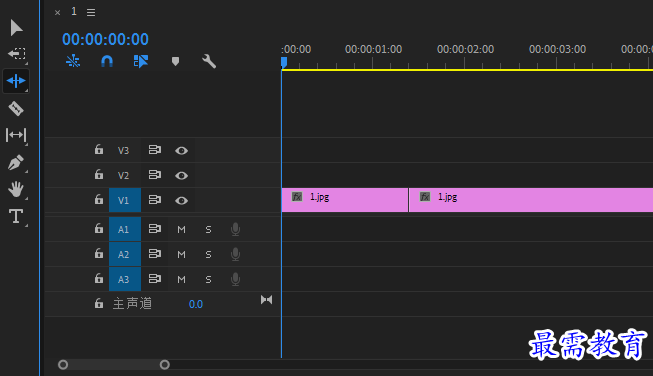
Task: Toggle lock on track V3
Action: (x=99, y=149)
